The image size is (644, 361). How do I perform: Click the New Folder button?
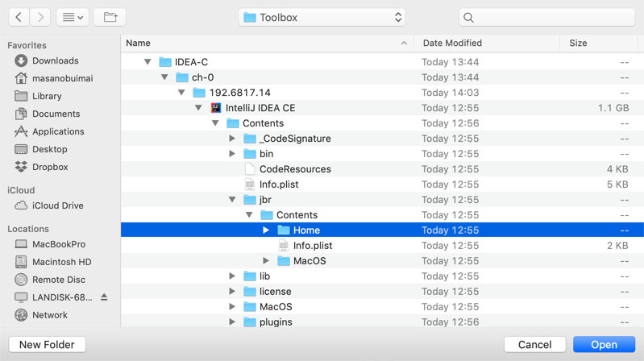pyautogui.click(x=47, y=344)
